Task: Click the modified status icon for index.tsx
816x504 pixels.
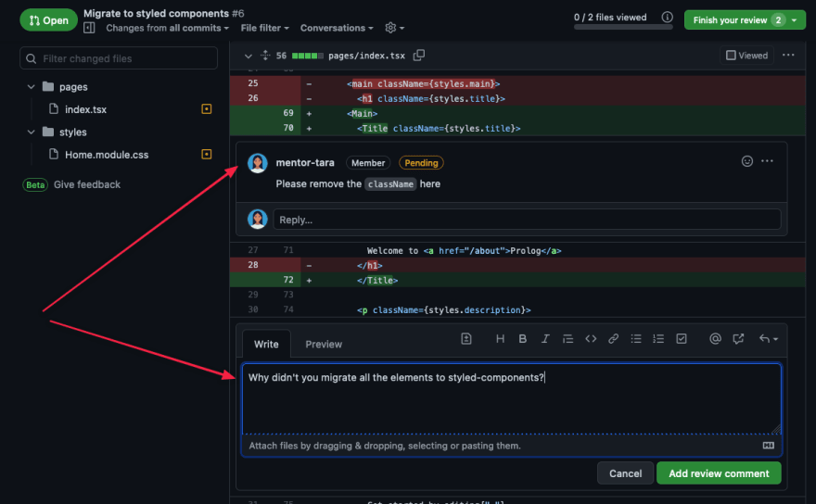Action: coord(207,108)
